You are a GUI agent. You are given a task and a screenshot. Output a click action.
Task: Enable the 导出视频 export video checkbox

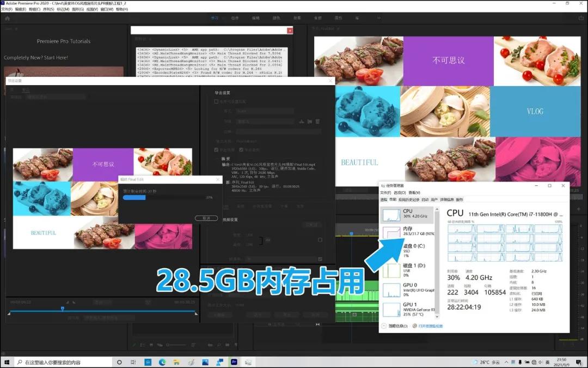tap(216, 149)
